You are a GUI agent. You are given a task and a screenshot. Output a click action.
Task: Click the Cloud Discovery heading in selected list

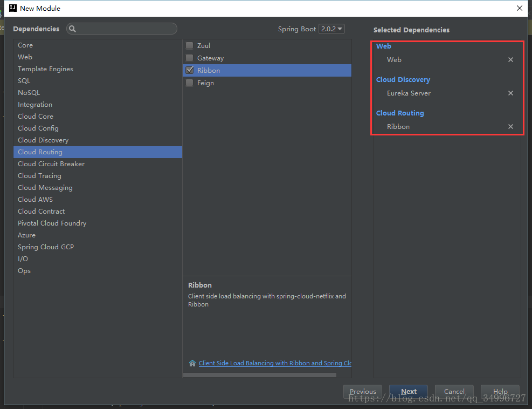click(403, 80)
